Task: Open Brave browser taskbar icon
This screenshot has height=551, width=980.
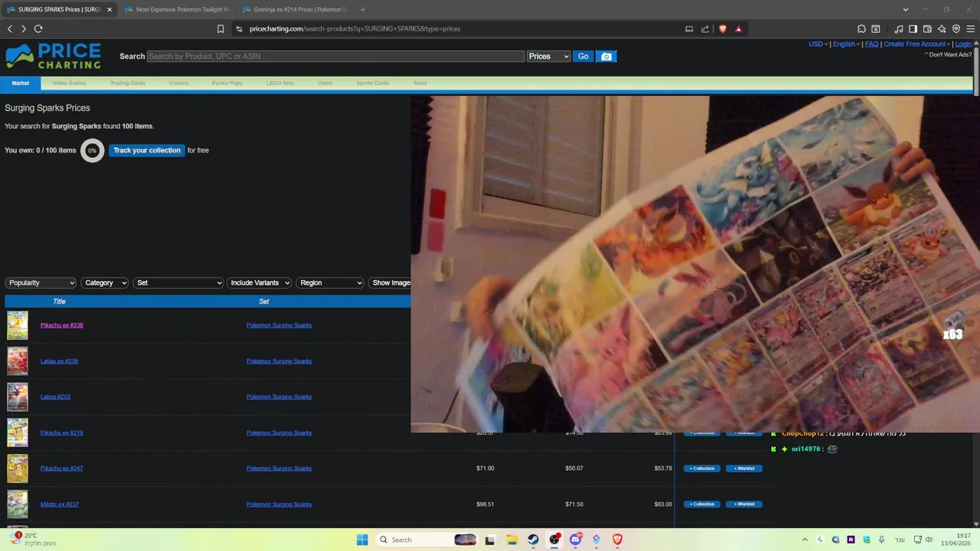Action: (617, 540)
